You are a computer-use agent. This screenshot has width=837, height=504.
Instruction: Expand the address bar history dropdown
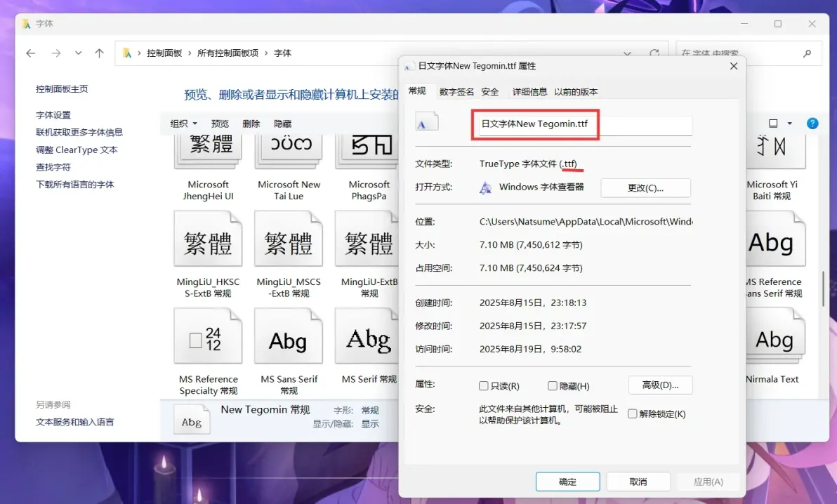627,53
